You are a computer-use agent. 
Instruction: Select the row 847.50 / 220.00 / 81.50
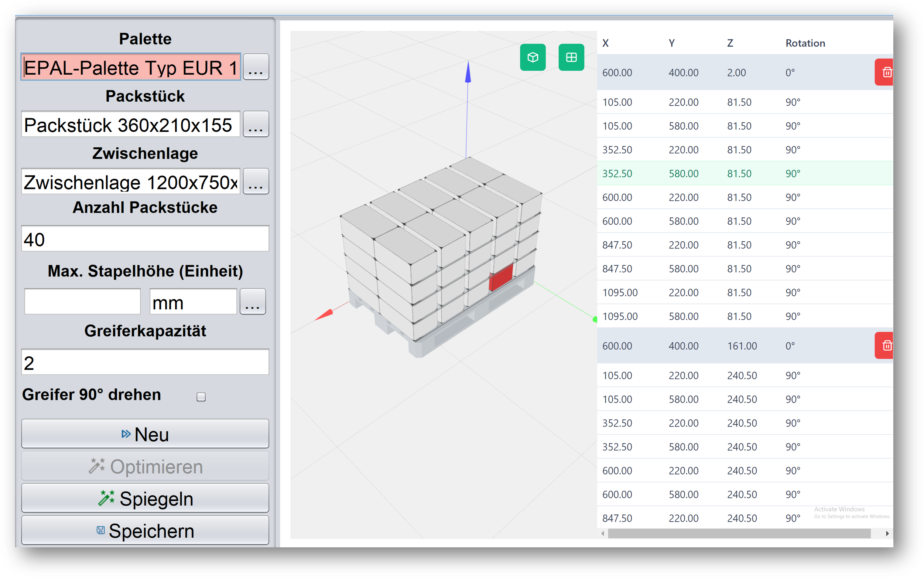point(745,245)
